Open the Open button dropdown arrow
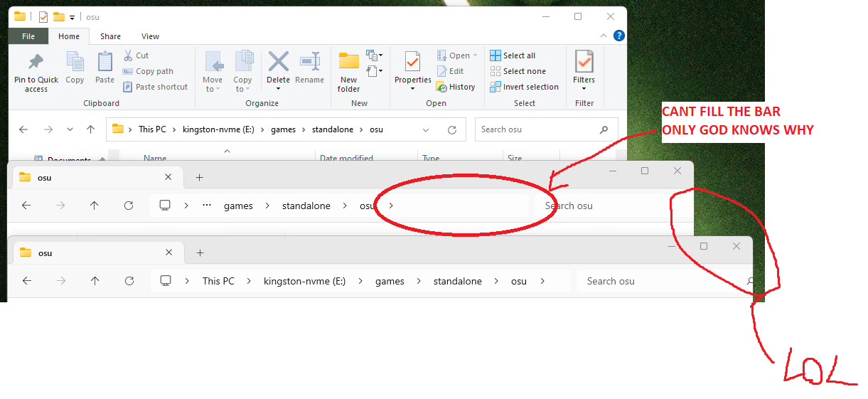868x399 pixels. tap(475, 55)
